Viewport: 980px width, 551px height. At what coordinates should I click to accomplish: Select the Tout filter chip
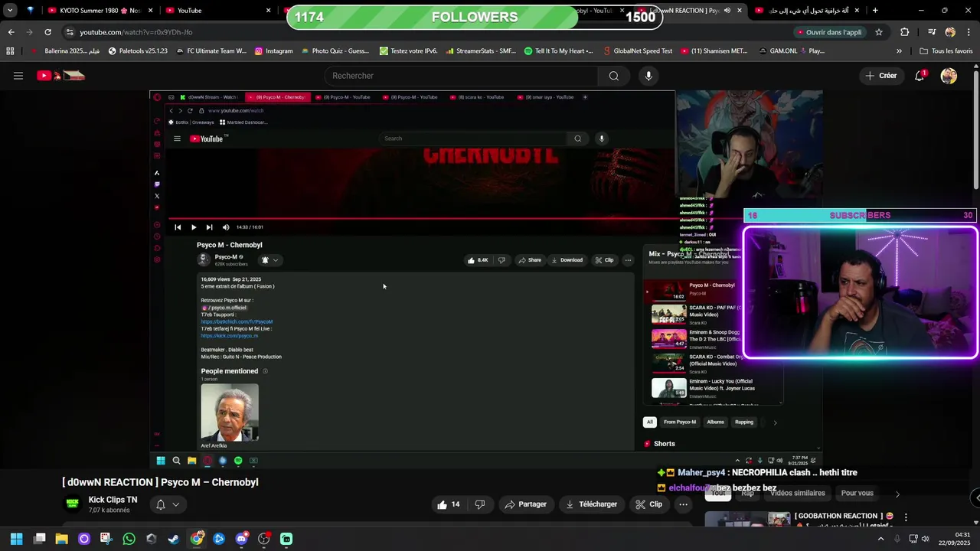tap(718, 494)
